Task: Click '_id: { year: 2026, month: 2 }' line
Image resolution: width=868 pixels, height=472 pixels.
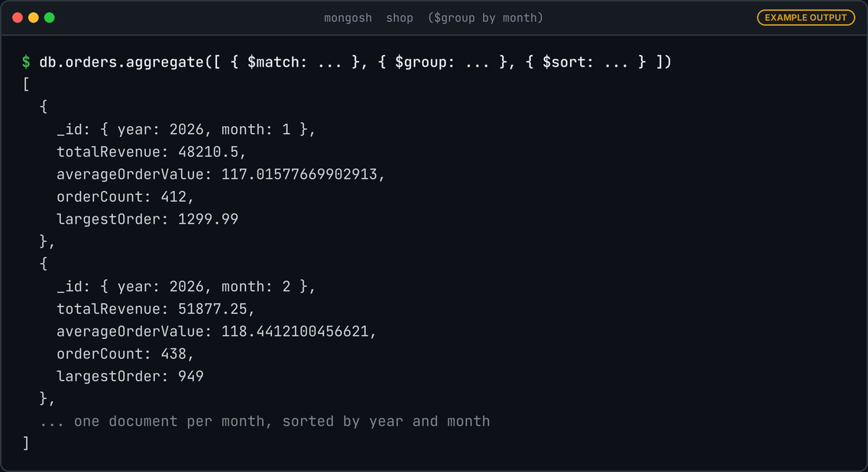Action: click(x=187, y=287)
